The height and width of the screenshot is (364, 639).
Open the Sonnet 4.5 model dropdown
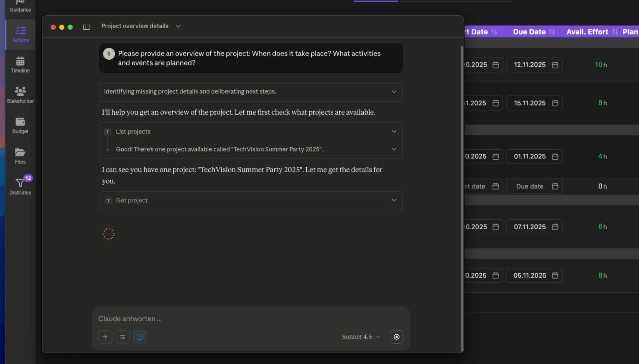pos(361,337)
